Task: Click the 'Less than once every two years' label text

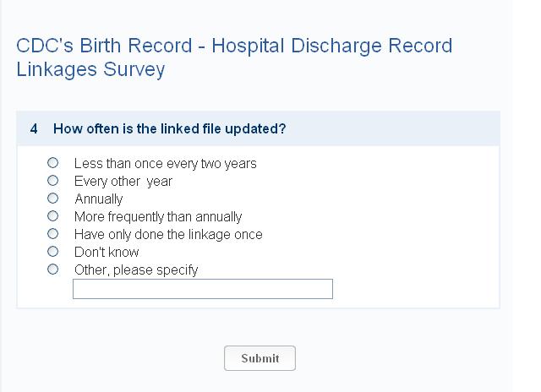Action: click(x=165, y=163)
